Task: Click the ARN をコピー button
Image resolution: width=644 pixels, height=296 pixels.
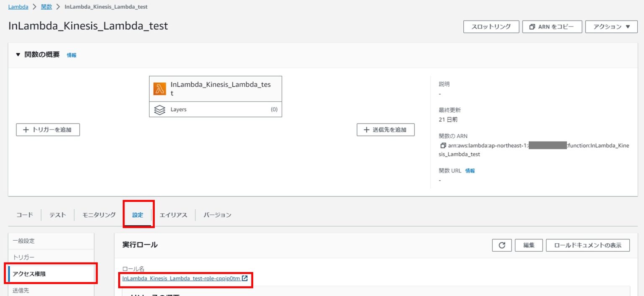Action: pyautogui.click(x=552, y=27)
